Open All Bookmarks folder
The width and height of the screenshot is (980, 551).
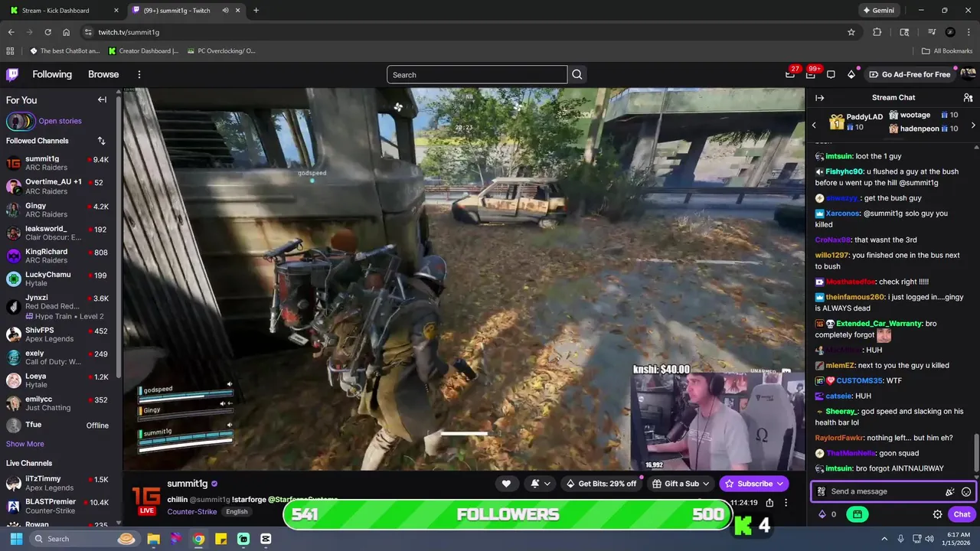947,51
